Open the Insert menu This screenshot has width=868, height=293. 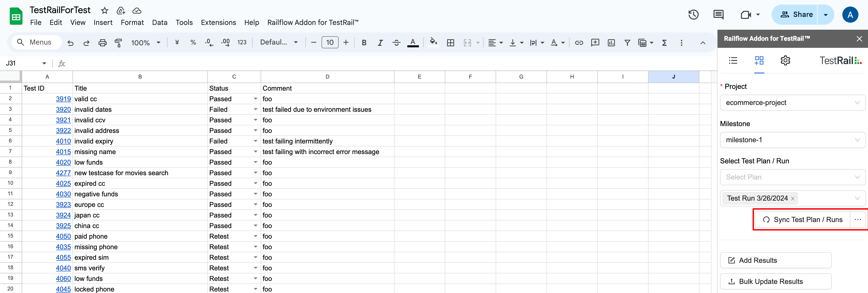click(x=103, y=23)
